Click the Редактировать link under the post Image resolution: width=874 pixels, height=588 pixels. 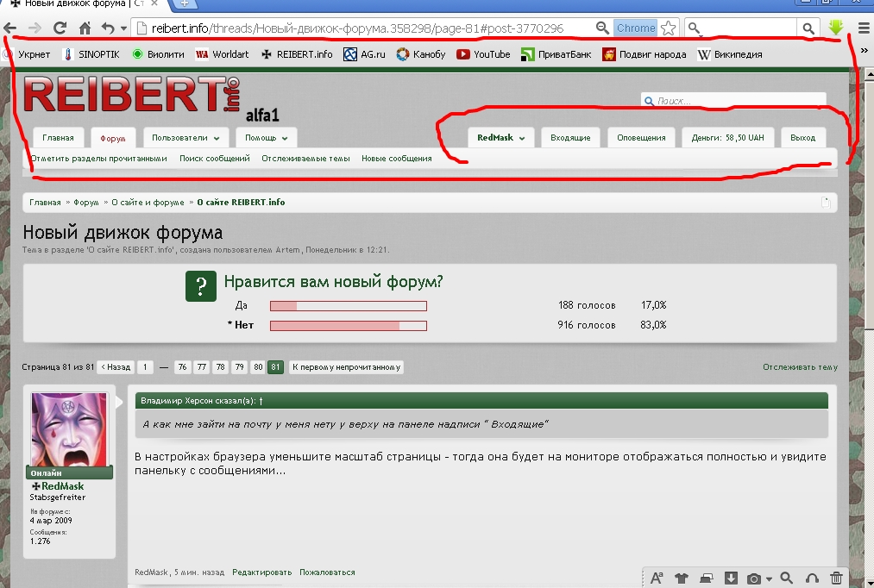[261, 572]
